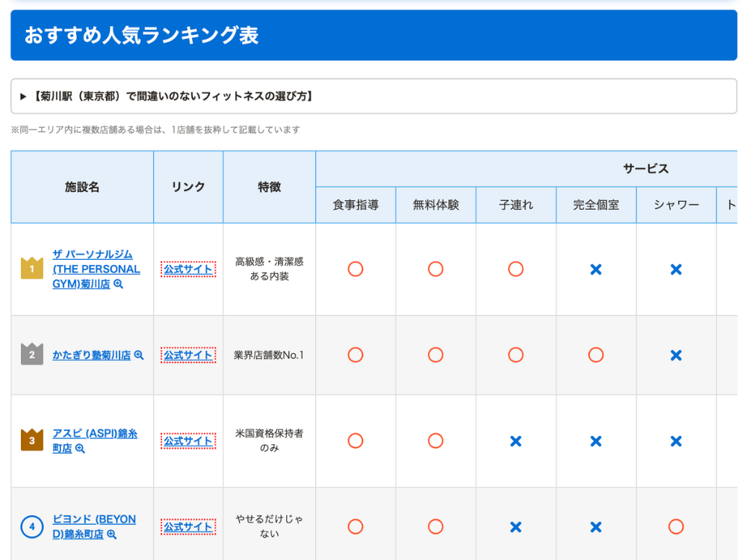Click the gold rank 1 crown icon

[32, 268]
